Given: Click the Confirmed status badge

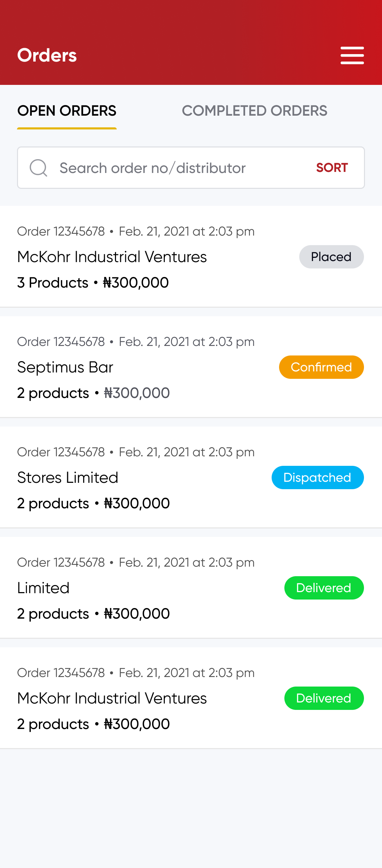Looking at the screenshot, I should pyautogui.click(x=321, y=367).
